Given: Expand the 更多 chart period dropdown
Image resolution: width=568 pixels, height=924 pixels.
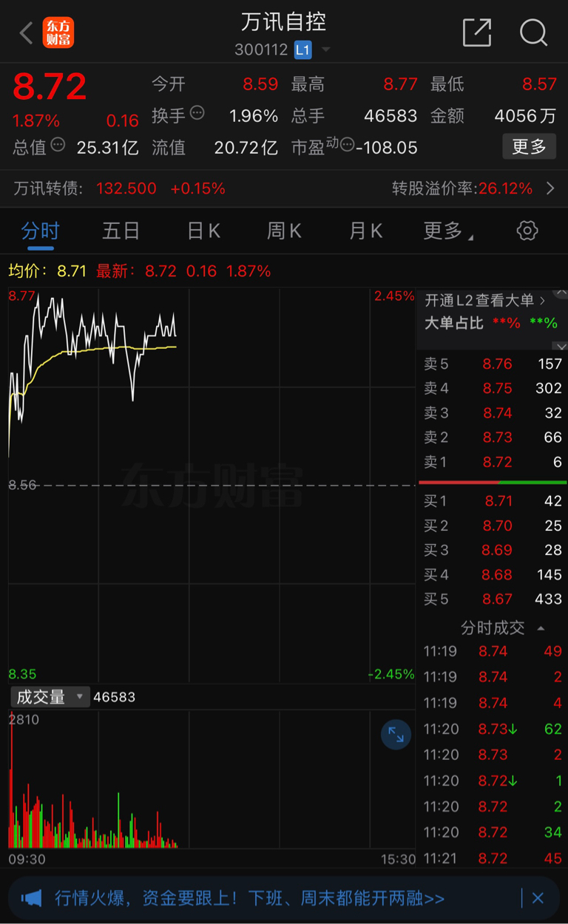Looking at the screenshot, I should tap(448, 231).
